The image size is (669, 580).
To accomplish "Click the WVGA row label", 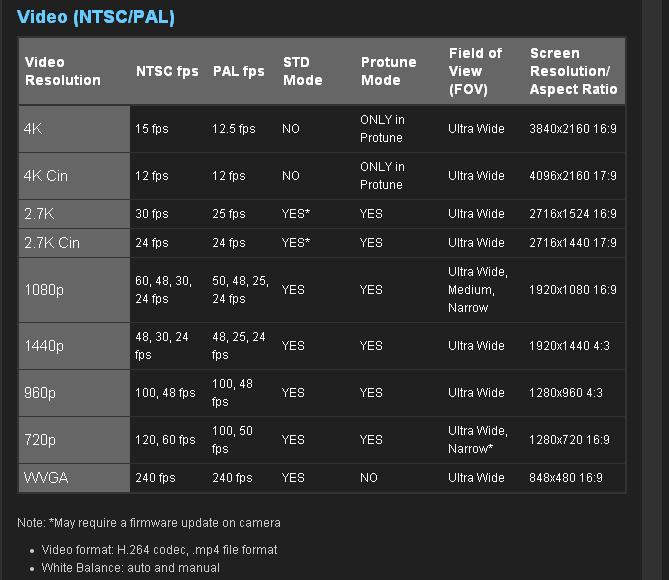I will 46,478.
